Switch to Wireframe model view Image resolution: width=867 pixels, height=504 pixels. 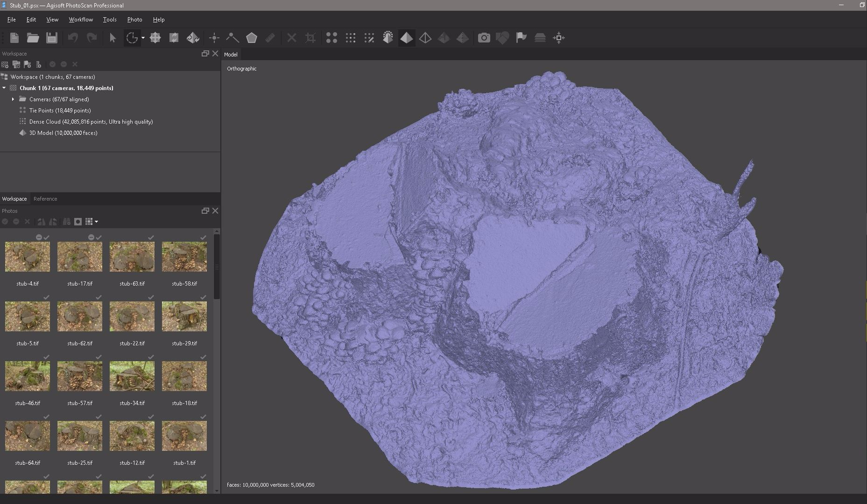coord(425,38)
